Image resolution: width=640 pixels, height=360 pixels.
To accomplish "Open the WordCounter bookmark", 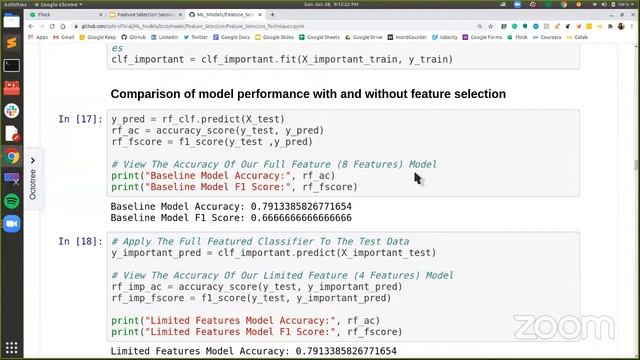I will coord(407,37).
